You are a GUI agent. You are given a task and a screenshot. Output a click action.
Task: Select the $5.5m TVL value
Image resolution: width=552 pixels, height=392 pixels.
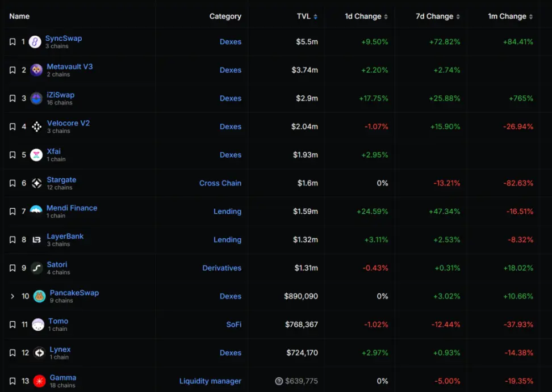click(307, 42)
